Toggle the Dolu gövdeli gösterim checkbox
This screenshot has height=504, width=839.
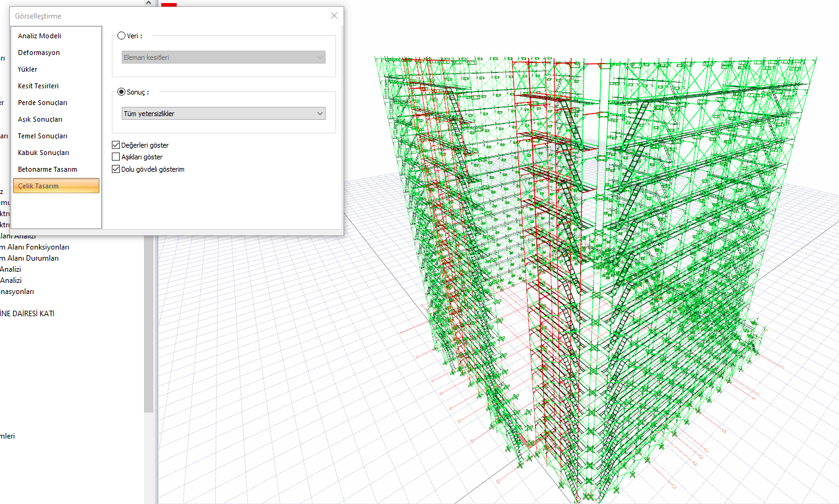(116, 169)
